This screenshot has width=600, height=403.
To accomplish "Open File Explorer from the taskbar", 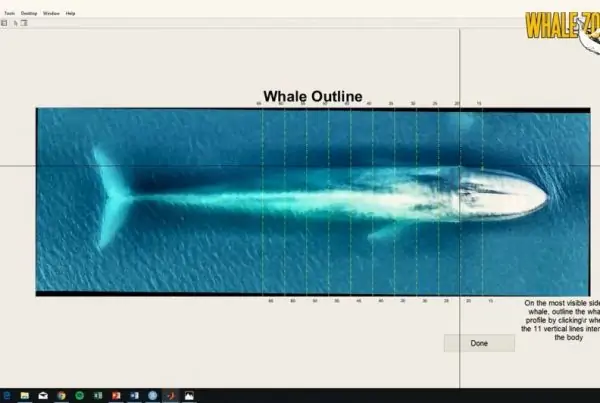I will 24,395.
